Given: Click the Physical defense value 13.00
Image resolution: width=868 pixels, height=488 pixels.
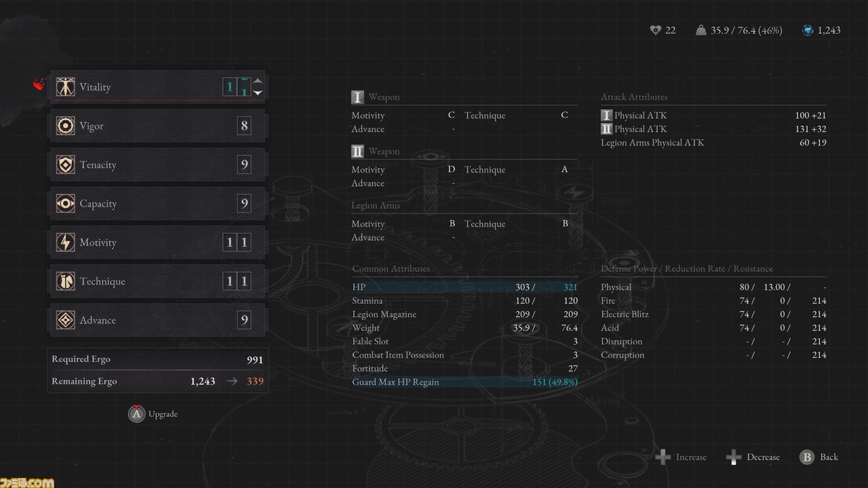Looking at the screenshot, I should 776,287.
